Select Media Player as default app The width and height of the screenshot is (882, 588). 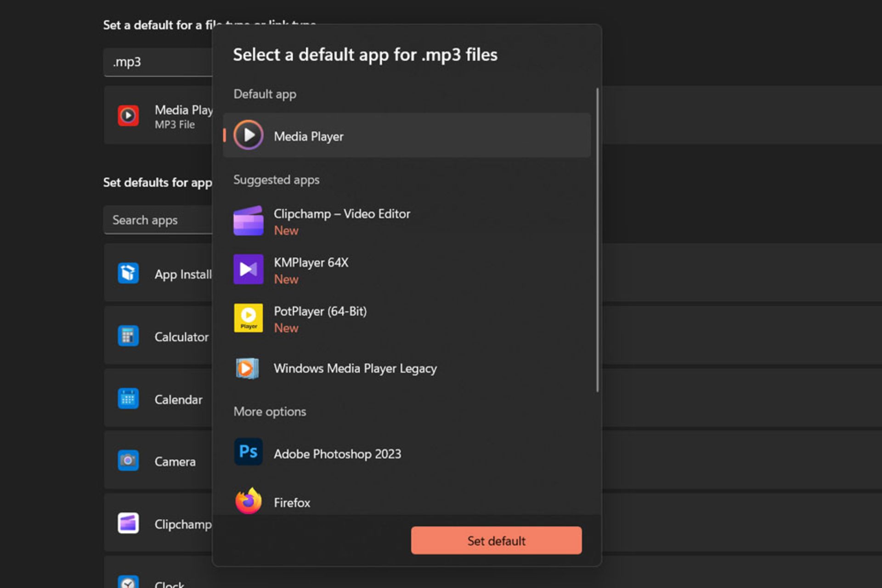(x=407, y=135)
